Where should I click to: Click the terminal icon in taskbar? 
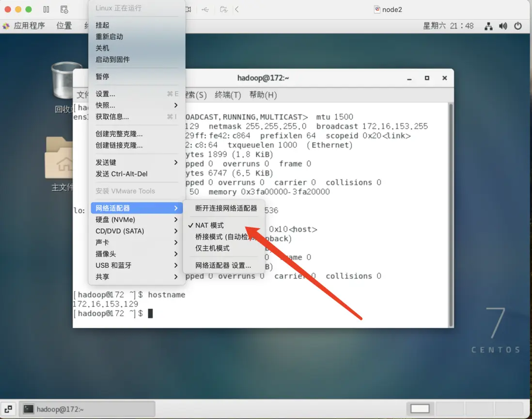[29, 409]
